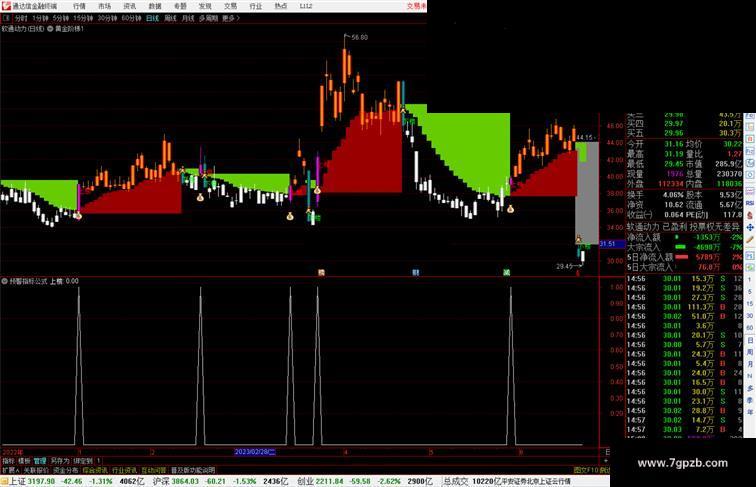
Task: Open the 数据 menu
Action: (155, 6)
